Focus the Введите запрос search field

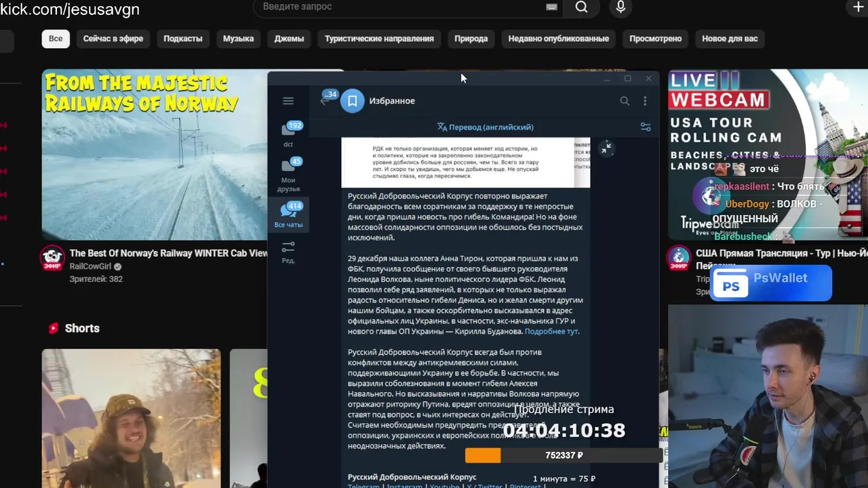pos(407,7)
